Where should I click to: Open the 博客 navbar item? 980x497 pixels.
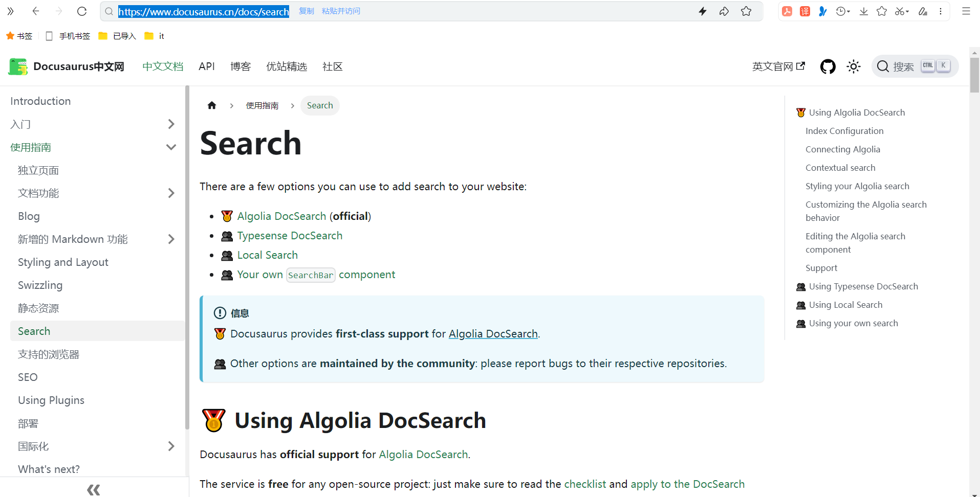click(x=241, y=66)
